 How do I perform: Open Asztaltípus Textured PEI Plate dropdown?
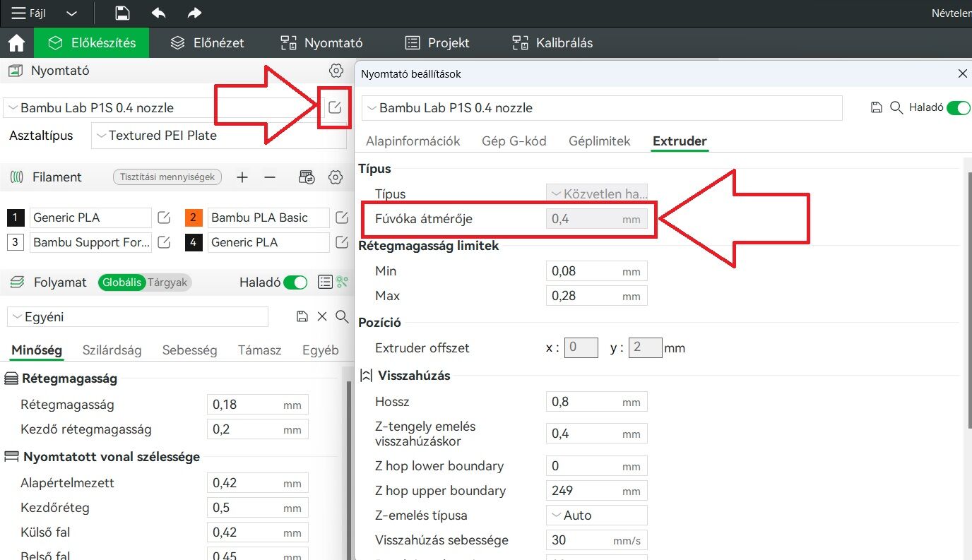219,136
